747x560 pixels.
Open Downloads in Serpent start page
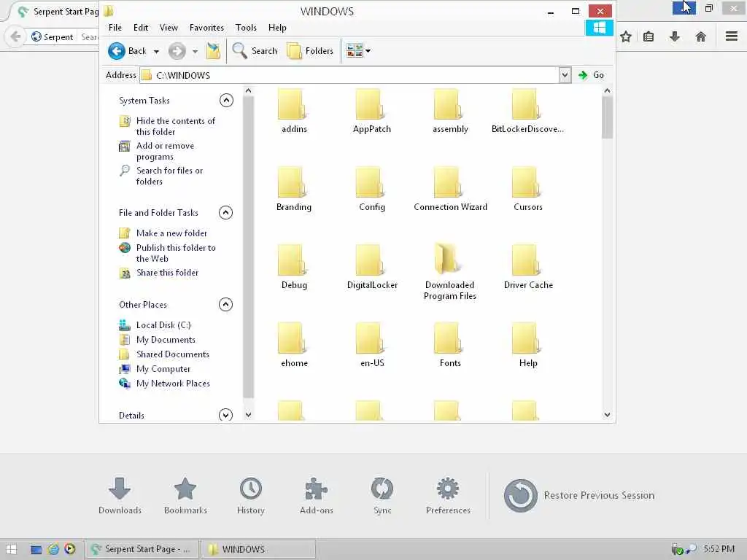120,496
